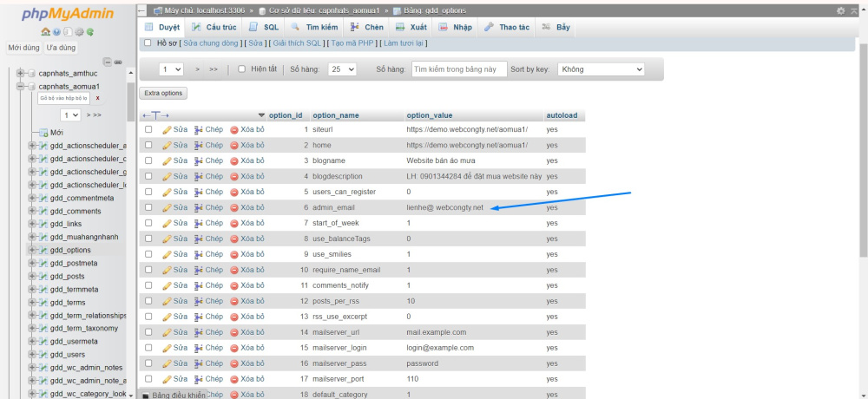
Task: Open the 'Sort by key' dropdown
Action: coord(601,69)
